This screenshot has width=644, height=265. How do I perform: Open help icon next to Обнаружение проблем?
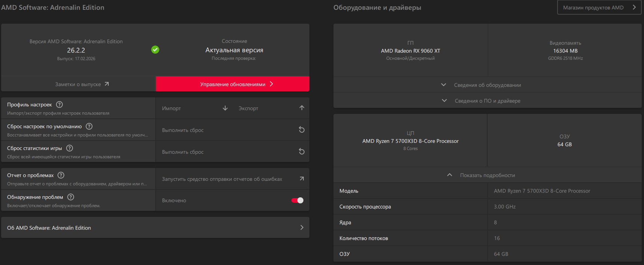pos(71,197)
